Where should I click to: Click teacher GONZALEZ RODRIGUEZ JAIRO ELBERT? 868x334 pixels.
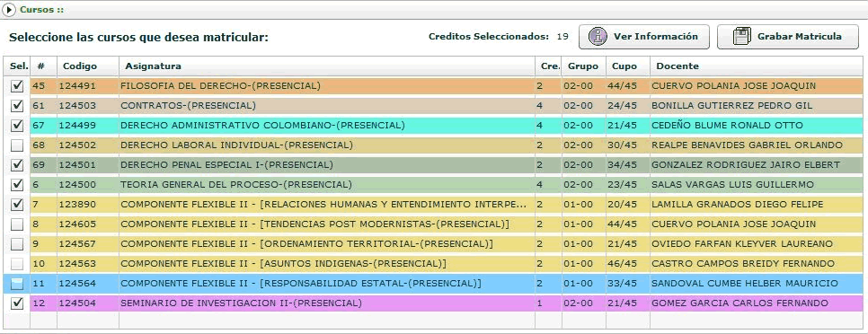[745, 165]
